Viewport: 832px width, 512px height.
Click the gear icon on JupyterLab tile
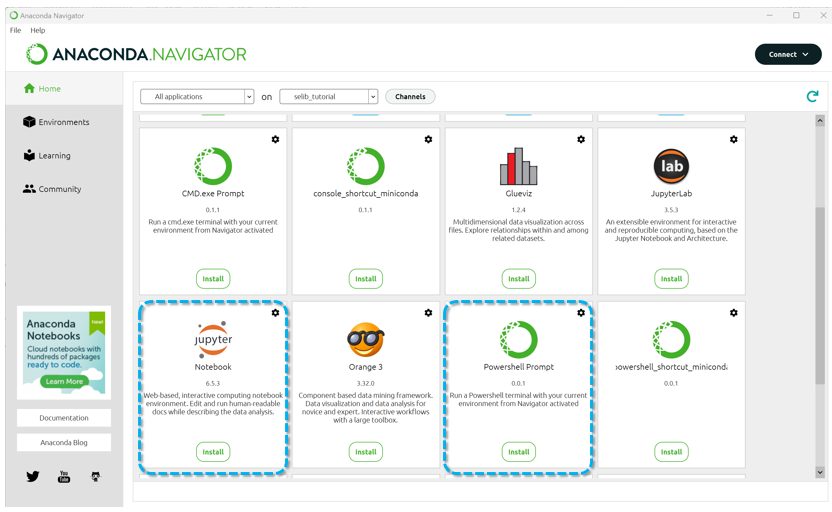click(x=734, y=139)
